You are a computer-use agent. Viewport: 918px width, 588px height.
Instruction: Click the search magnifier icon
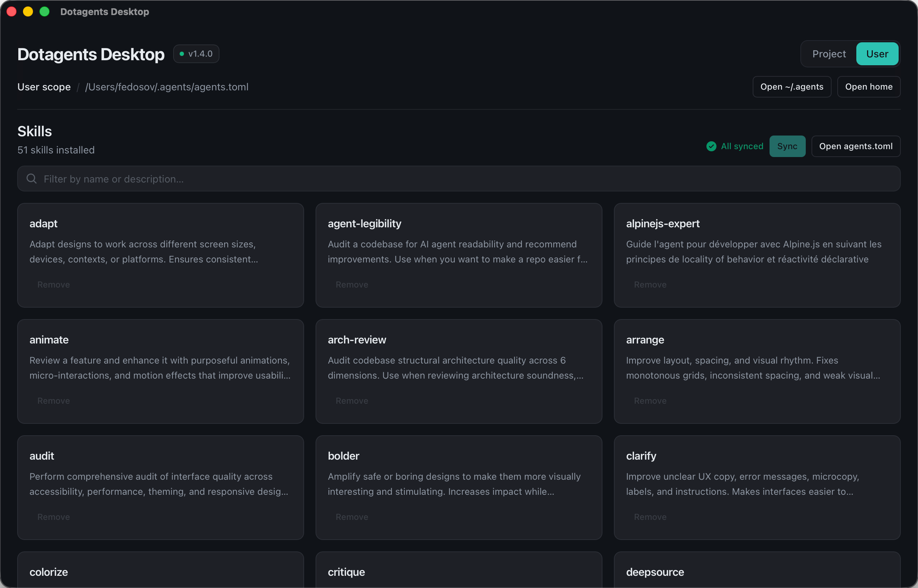[32, 179]
